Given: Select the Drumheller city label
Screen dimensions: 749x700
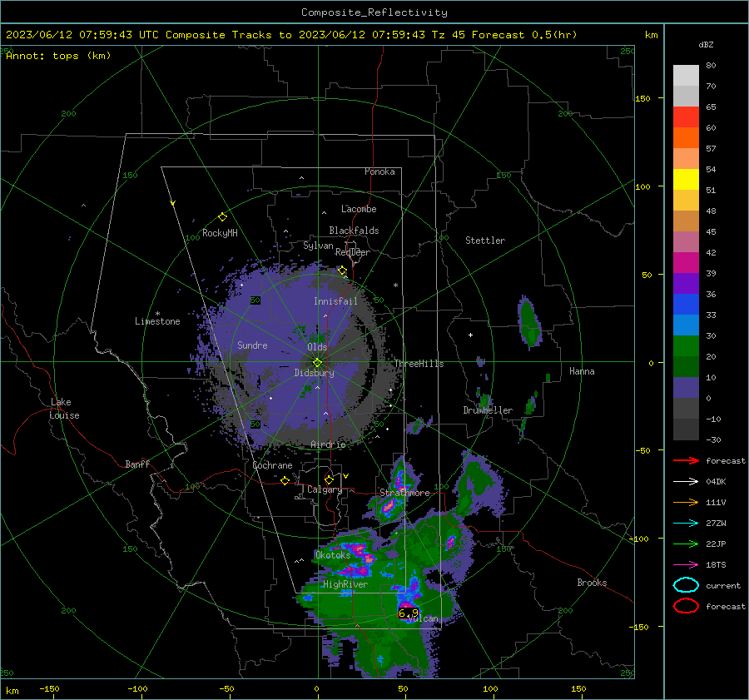Looking at the screenshot, I should tap(488, 410).
